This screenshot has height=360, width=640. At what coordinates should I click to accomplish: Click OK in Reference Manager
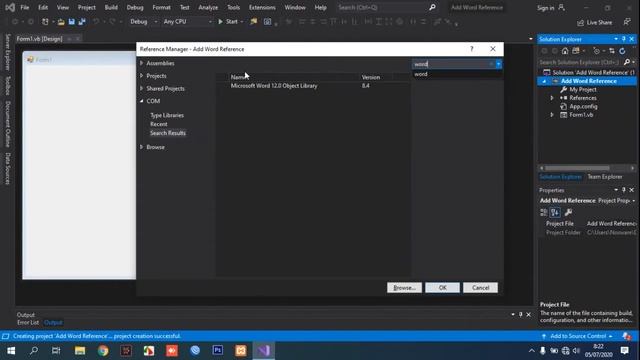(442, 288)
